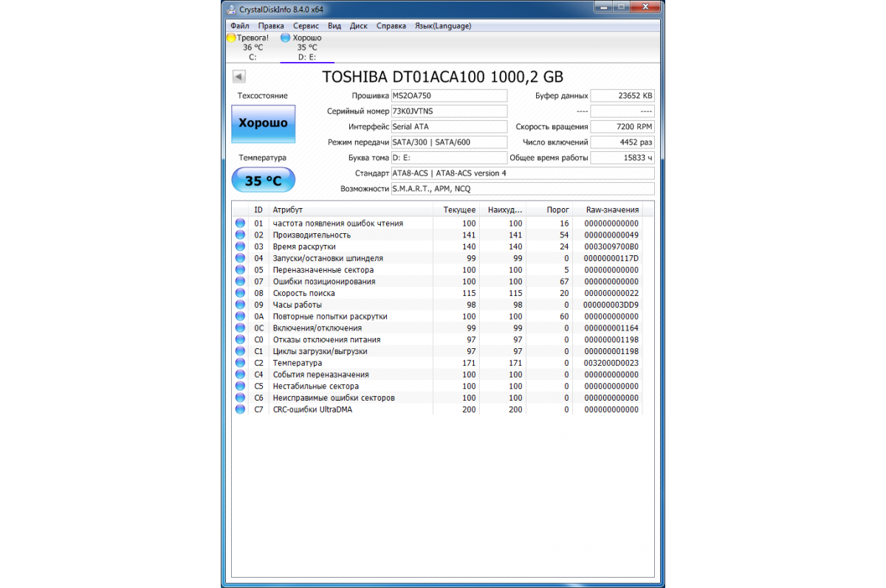886x588 pixels.
Task: Click the Интерфейс field Serial ATA
Action: (449, 127)
